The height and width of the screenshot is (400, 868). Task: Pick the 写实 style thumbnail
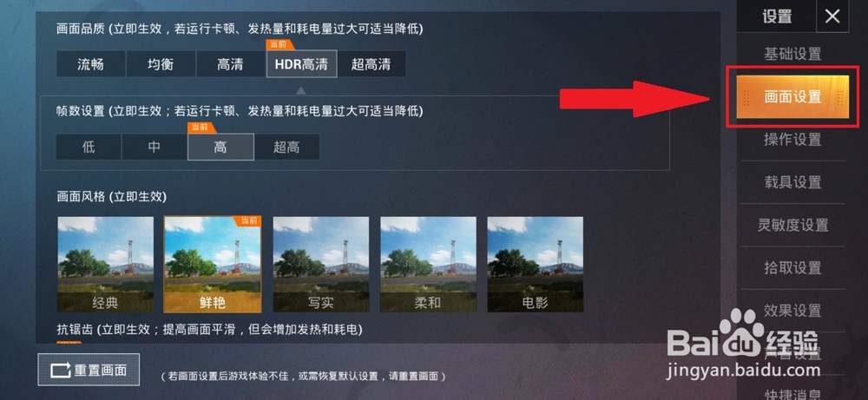(321, 265)
